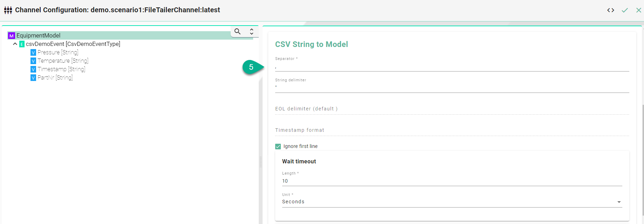This screenshot has width=644, height=224.
Task: Select the Temperature variable
Action: [x=63, y=61]
